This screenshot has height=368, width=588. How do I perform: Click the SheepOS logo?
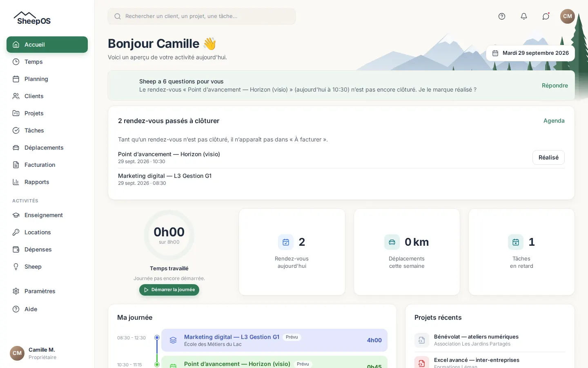pyautogui.click(x=32, y=18)
